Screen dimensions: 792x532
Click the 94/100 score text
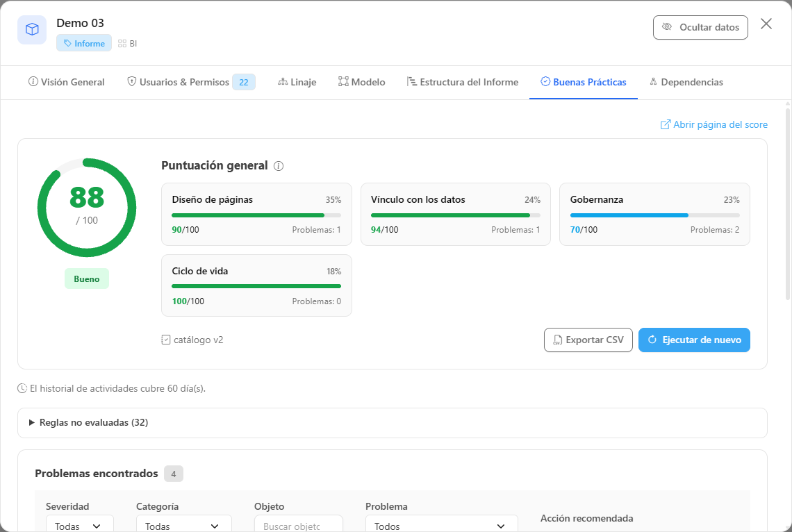point(384,230)
